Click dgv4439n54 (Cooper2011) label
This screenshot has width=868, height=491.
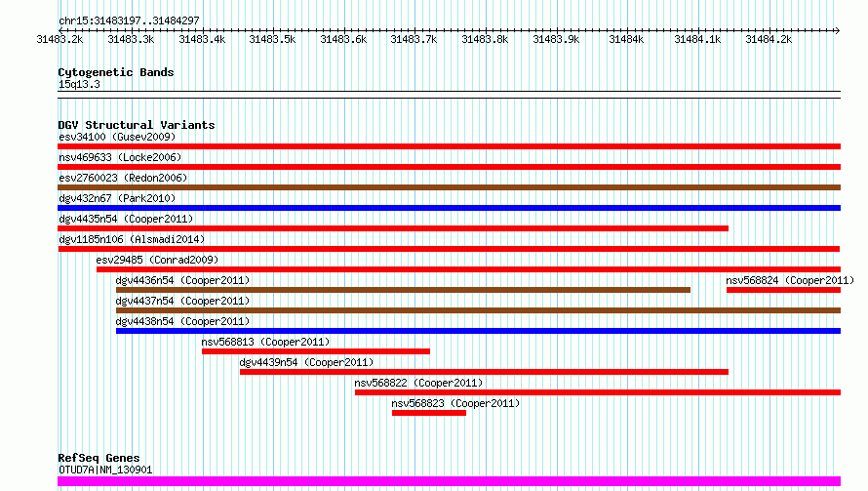[306, 362]
